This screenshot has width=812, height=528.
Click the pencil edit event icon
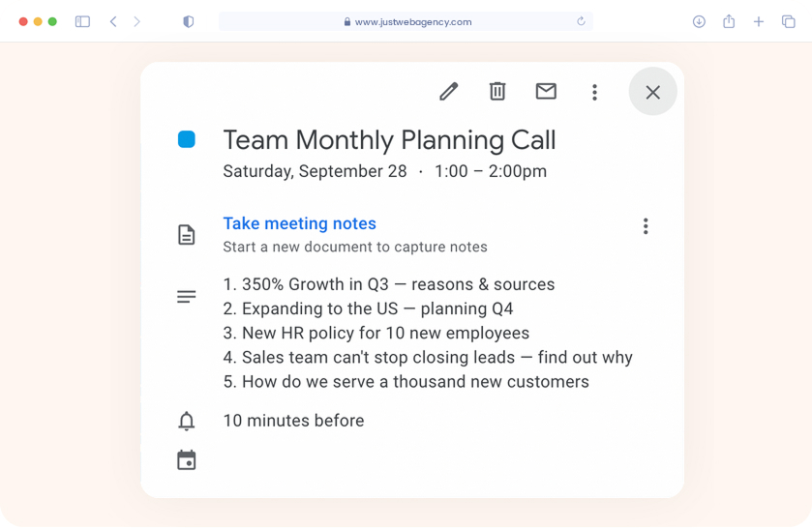point(448,92)
